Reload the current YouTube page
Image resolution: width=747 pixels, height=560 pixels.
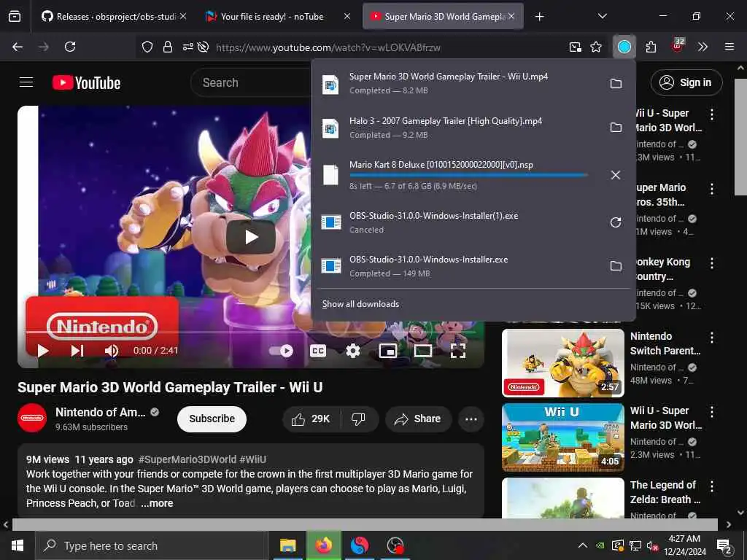[70, 47]
